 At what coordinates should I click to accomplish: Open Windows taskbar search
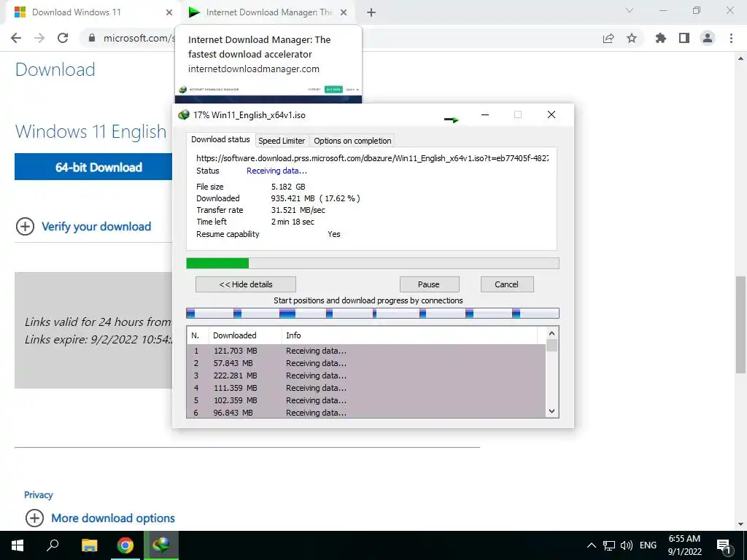click(53, 545)
